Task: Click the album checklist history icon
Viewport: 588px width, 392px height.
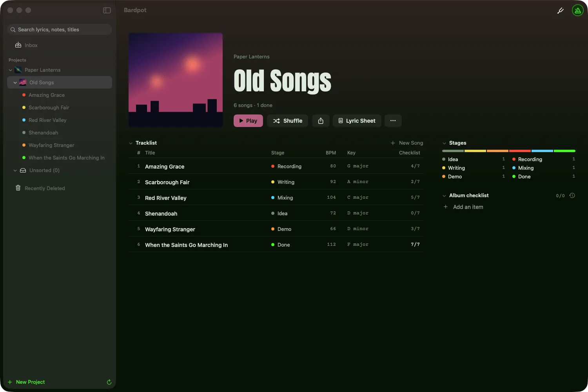Action: [572, 196]
